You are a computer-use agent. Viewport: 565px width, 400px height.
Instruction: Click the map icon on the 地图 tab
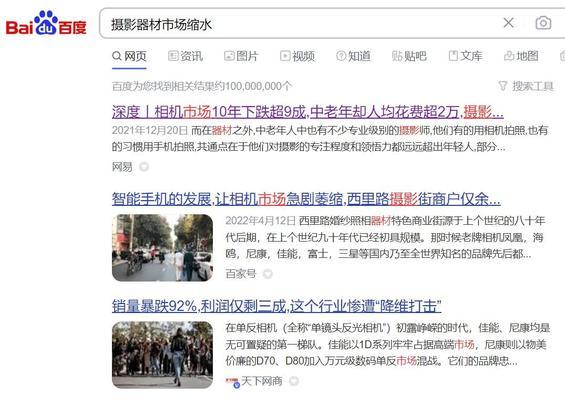click(x=509, y=56)
